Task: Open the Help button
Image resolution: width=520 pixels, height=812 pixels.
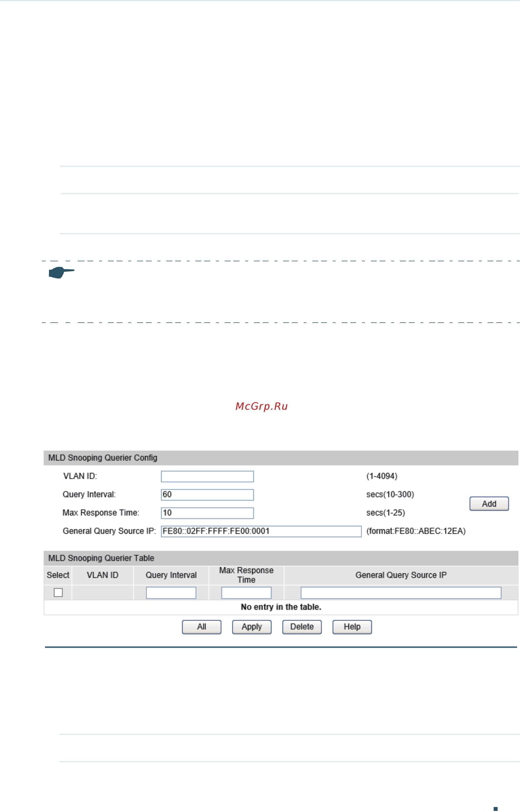Action: tap(352, 627)
